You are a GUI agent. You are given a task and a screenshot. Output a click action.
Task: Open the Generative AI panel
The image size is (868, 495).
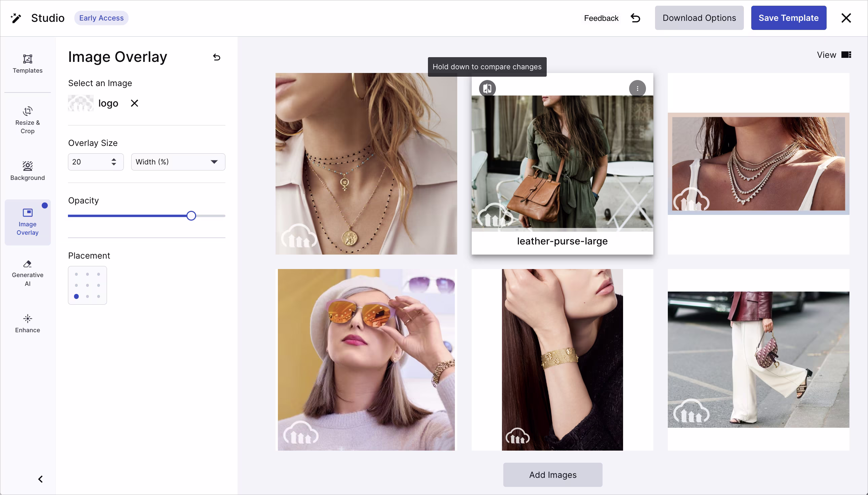28,273
